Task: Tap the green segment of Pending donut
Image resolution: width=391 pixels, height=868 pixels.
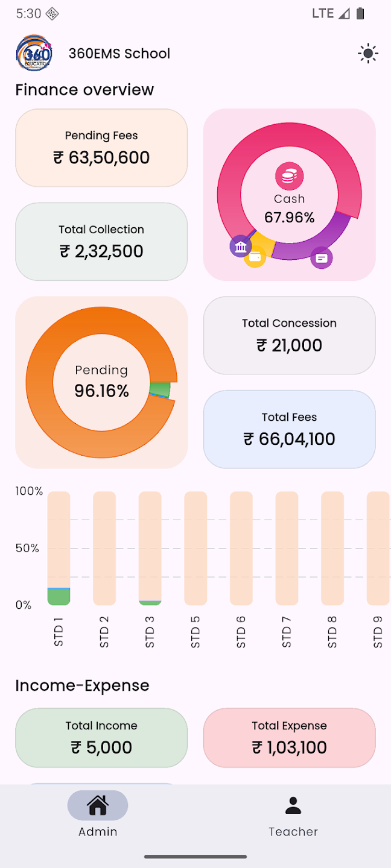Action: point(159,388)
